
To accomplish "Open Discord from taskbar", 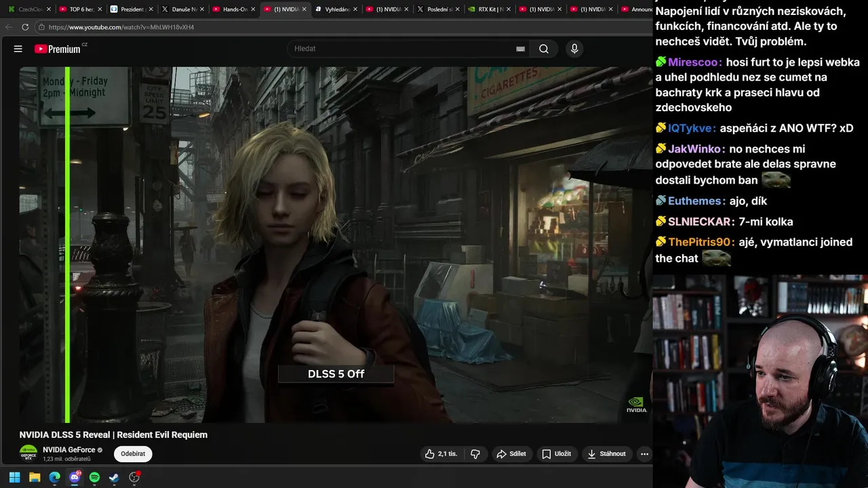I will coord(75,477).
